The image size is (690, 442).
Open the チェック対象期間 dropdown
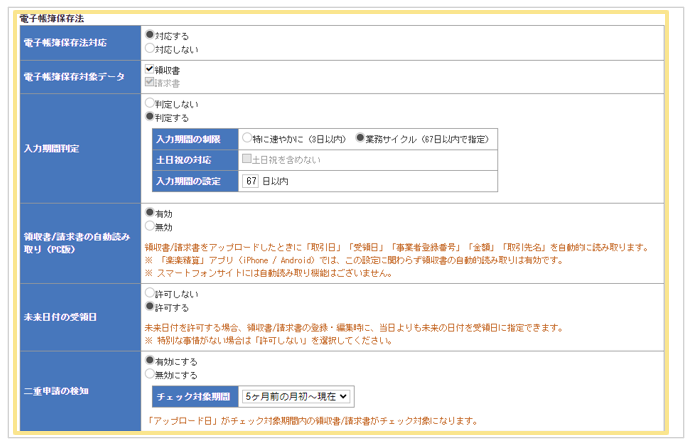point(295,396)
